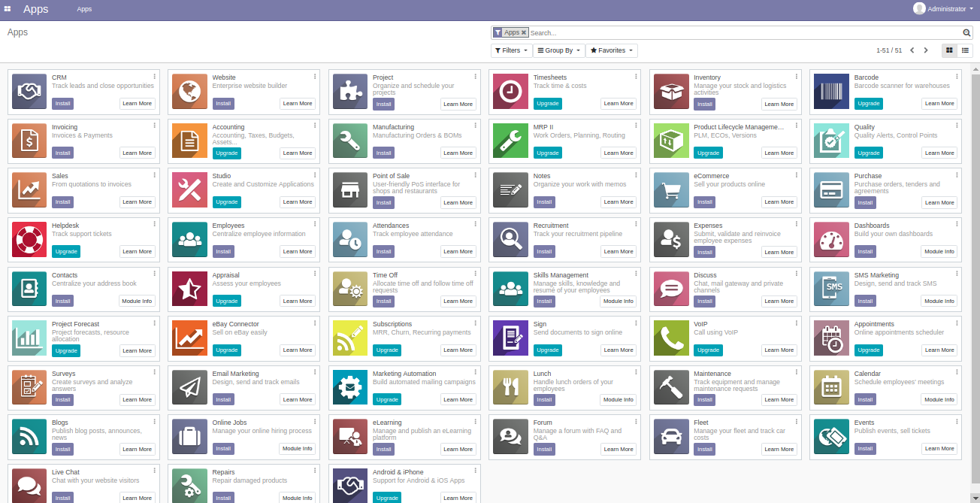
Task: Click the Dashboards gauge icon
Action: 831,239
